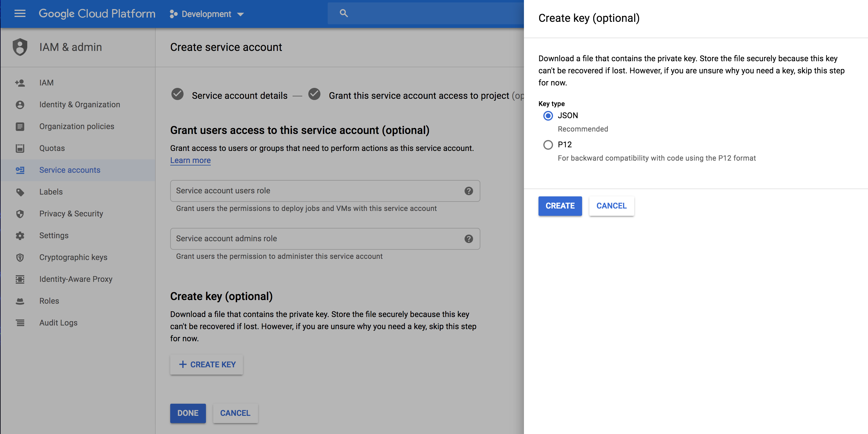868x434 pixels.
Task: Go to Privacy & Security
Action: point(78,214)
